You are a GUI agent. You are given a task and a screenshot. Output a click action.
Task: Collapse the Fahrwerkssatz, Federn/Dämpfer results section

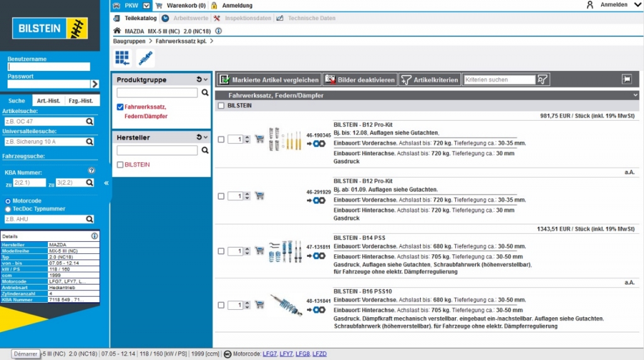tap(635, 95)
